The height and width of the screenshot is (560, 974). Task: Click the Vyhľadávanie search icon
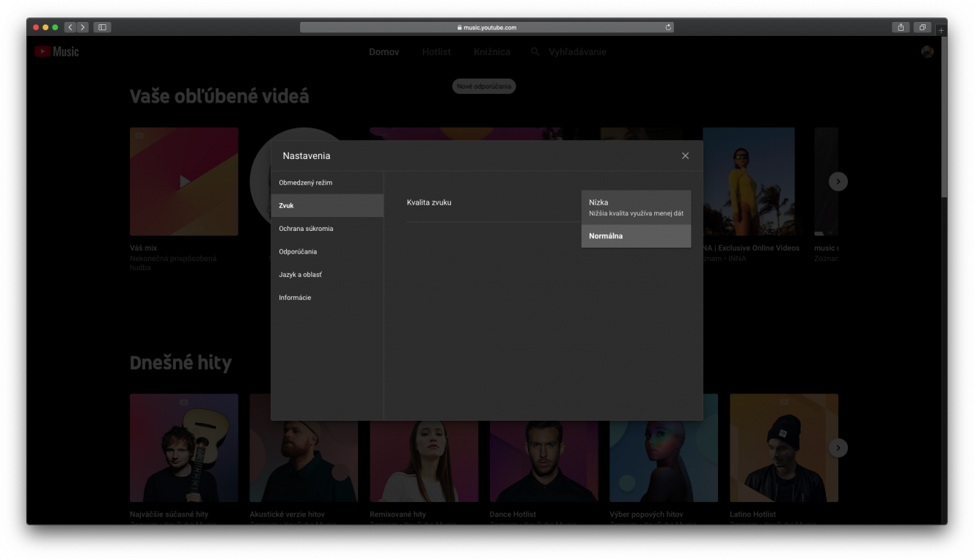tap(535, 52)
